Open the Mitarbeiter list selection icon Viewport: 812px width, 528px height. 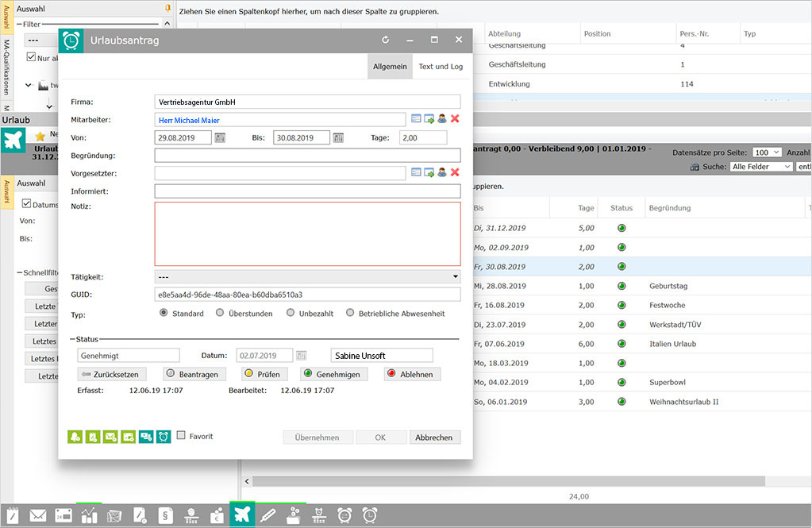click(416, 118)
